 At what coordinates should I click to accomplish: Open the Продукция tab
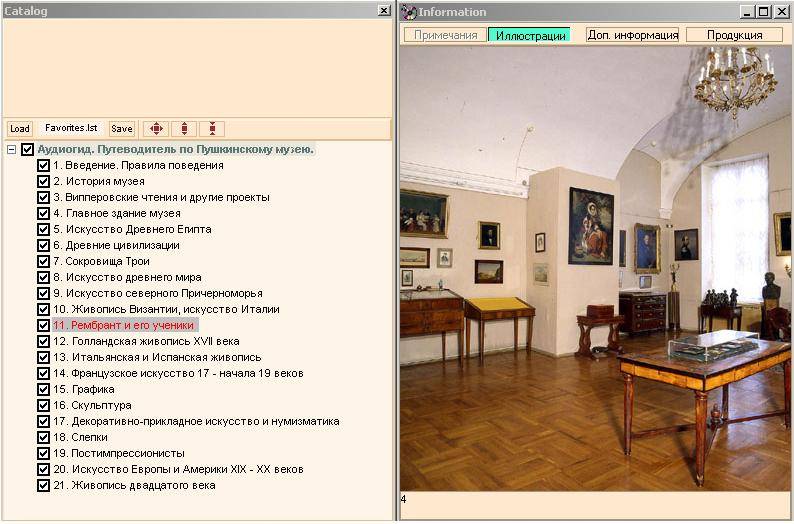tap(734, 35)
